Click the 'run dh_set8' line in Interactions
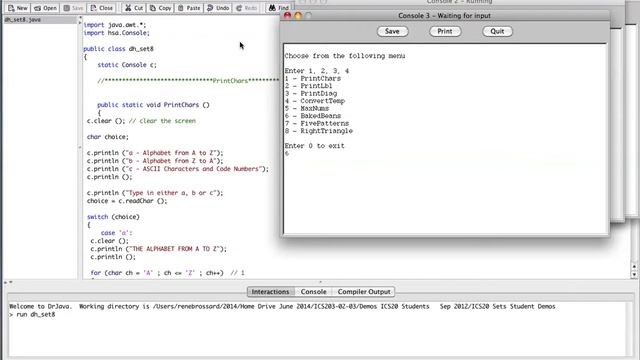640x360 pixels. click(32, 315)
